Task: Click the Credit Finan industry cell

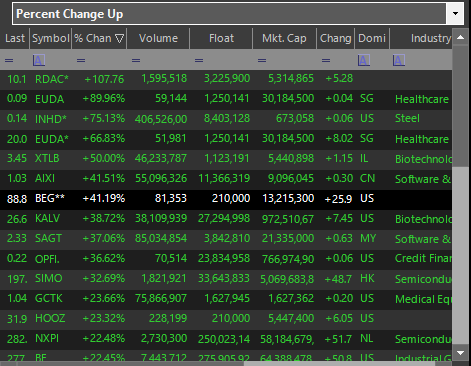Action: click(423, 258)
